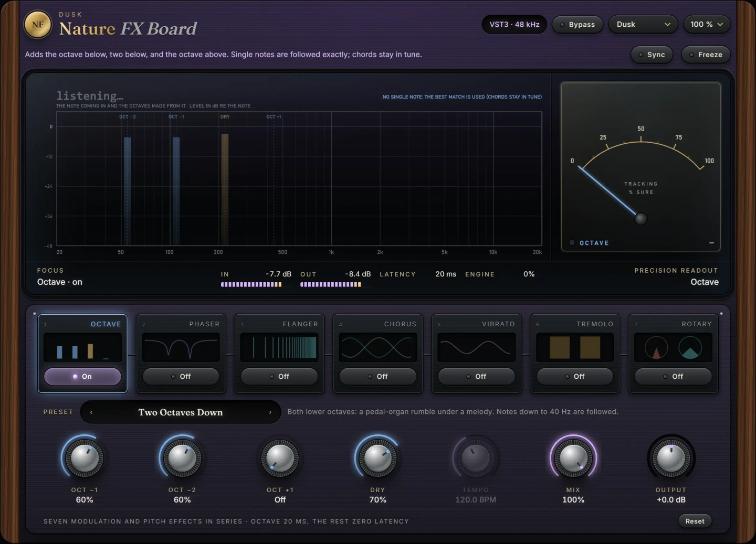The width and height of the screenshot is (756, 544).
Task: Select the Phaser effect notch-curve thumbnail
Action: click(181, 348)
